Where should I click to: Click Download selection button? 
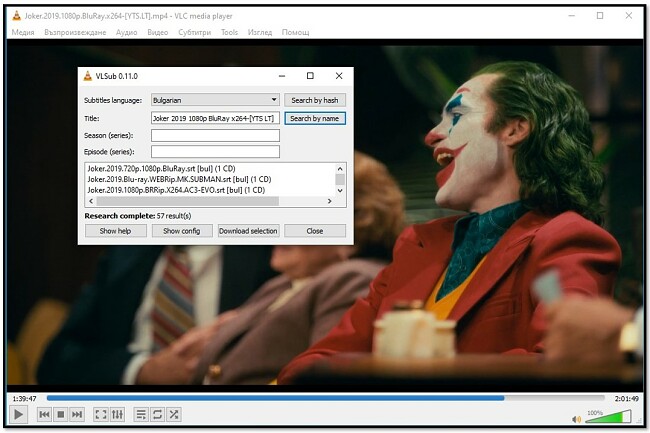[x=248, y=231]
